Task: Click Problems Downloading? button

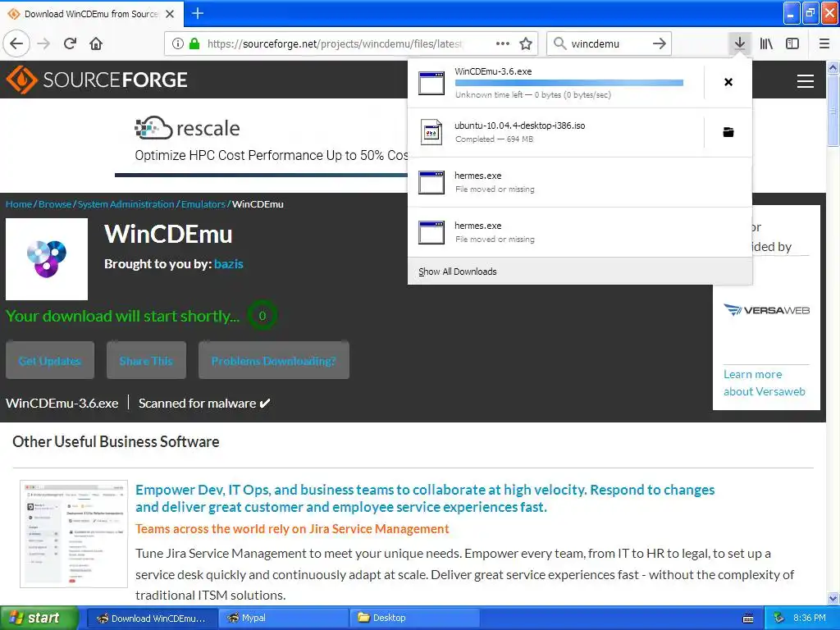Action: (274, 361)
